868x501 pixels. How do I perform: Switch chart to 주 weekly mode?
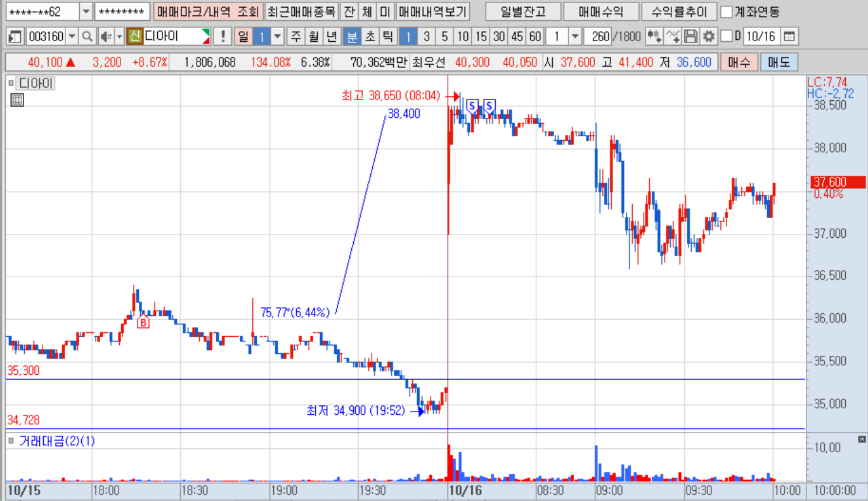[x=295, y=36]
